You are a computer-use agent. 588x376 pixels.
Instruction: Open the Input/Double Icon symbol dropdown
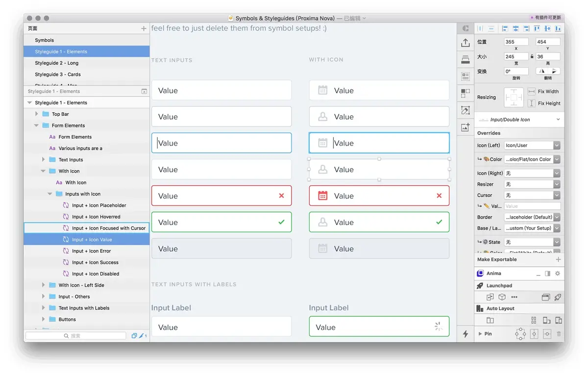point(519,120)
